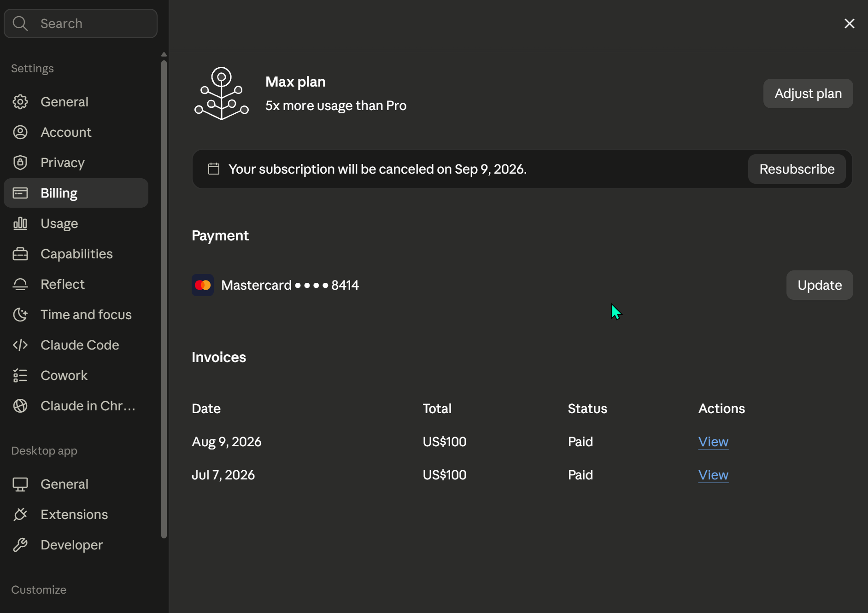The height and width of the screenshot is (613, 868).
Task: Click the Claude in Chrome icon
Action: click(20, 406)
